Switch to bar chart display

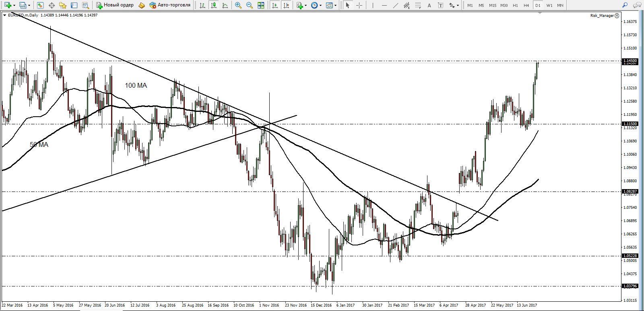point(202,5)
